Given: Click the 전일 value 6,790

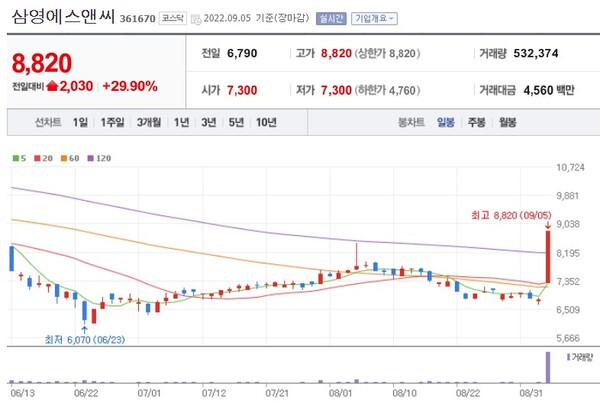Looking at the screenshot, I should (242, 53).
